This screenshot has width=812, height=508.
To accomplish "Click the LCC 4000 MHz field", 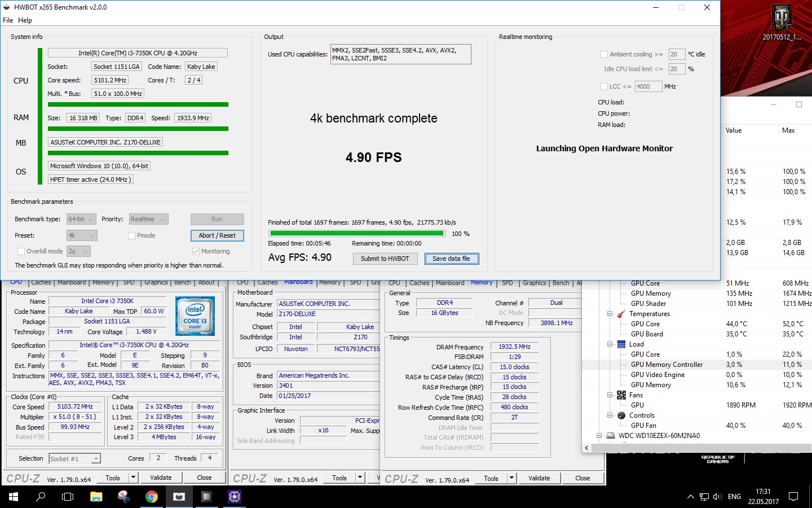I will pos(648,87).
